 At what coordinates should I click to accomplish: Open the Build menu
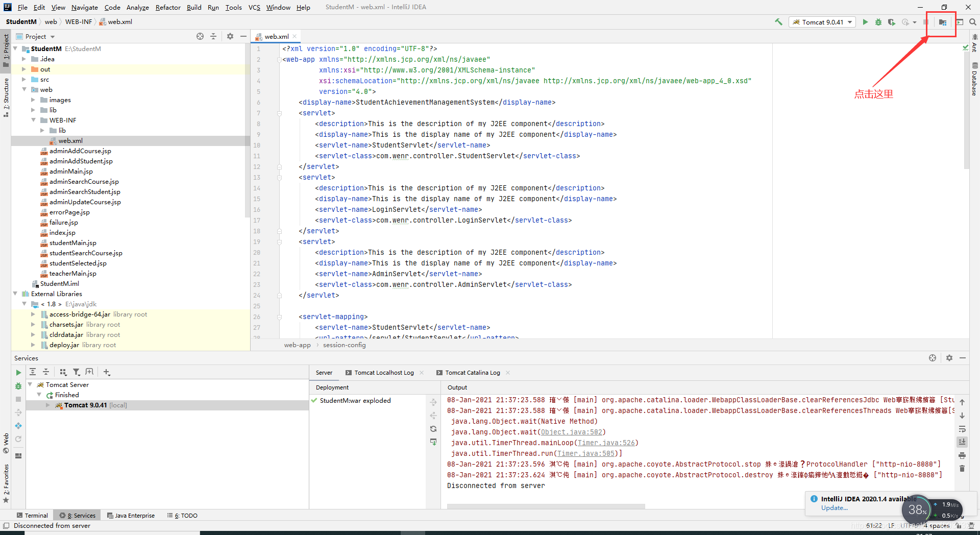(194, 7)
